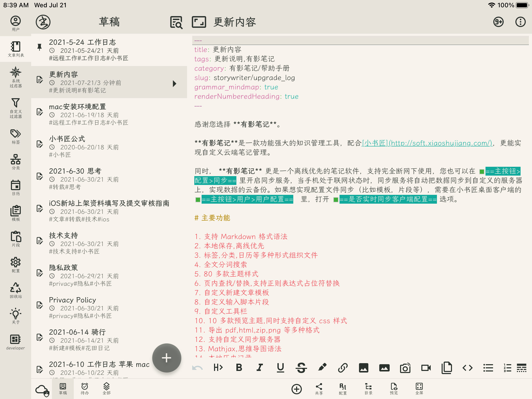
Task: Open the search articles icon
Action: (x=176, y=22)
